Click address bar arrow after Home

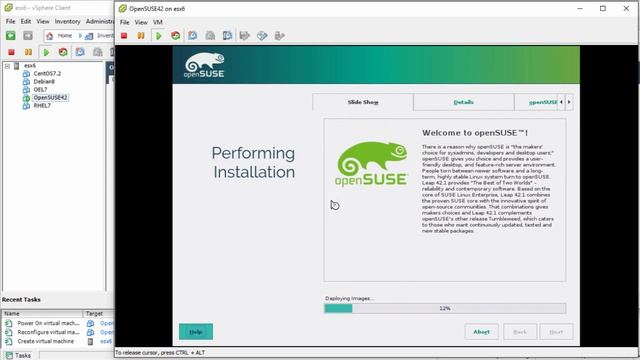click(x=80, y=36)
